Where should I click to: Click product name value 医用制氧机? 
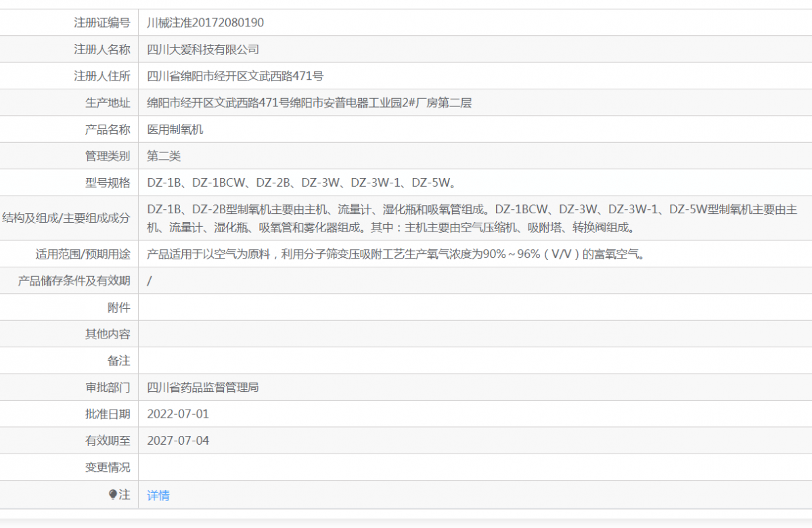pyautogui.click(x=175, y=129)
